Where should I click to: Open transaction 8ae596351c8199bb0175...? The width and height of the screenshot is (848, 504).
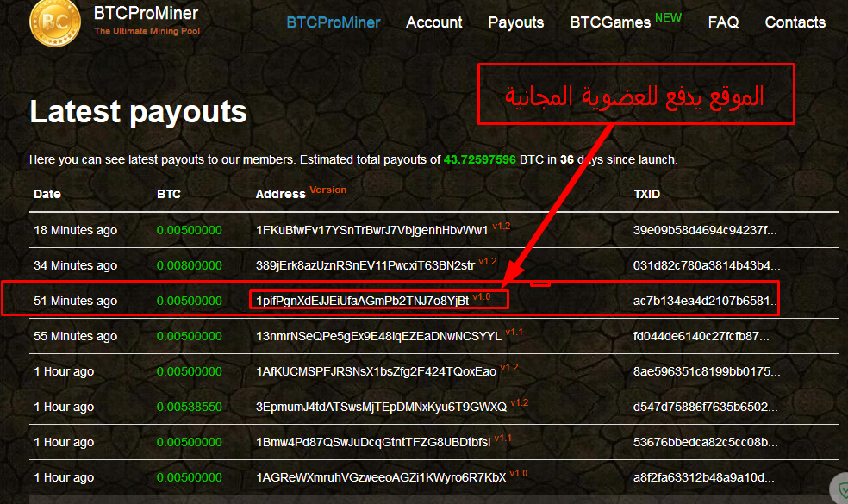707,371
